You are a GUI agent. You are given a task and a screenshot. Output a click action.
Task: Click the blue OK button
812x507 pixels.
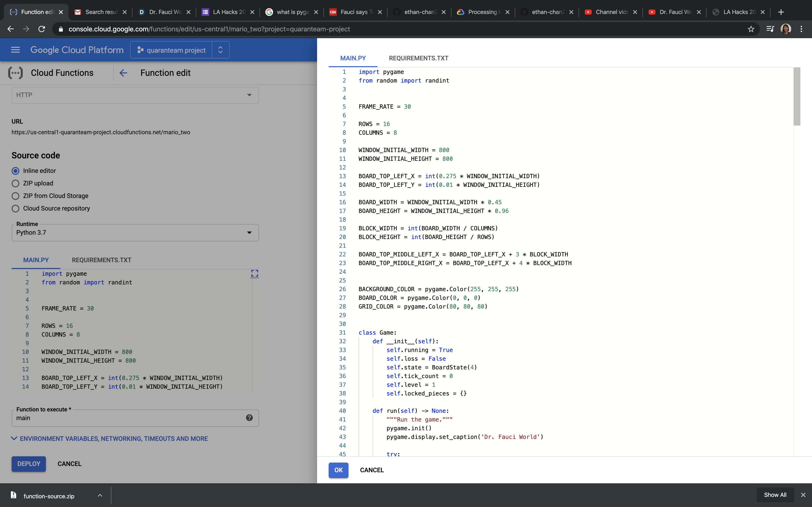click(x=338, y=470)
